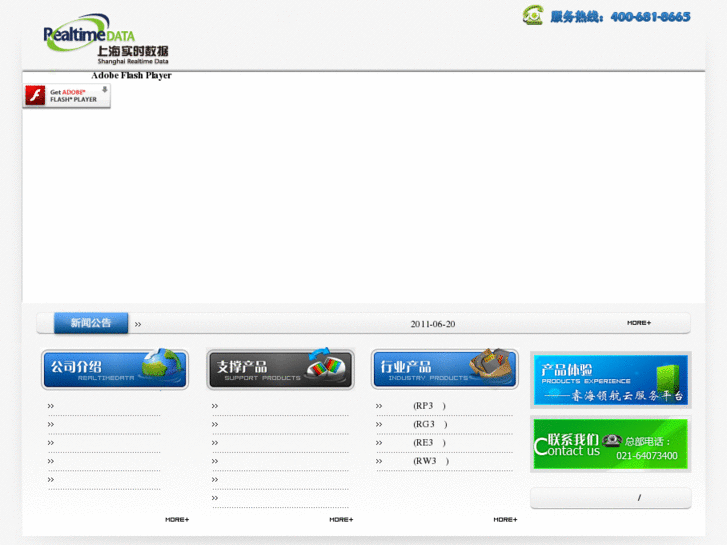Open MORE+ in the news announcement bar
The height and width of the screenshot is (545, 727).
pos(639,323)
